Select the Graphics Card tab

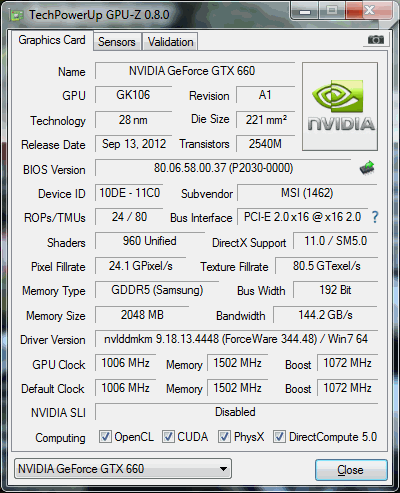pos(52,40)
